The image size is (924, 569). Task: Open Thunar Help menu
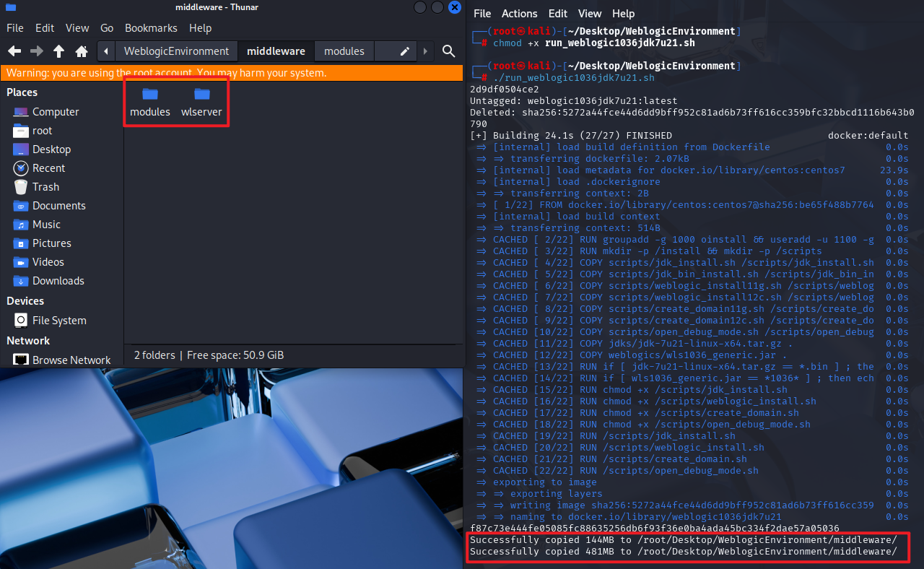tap(200, 28)
